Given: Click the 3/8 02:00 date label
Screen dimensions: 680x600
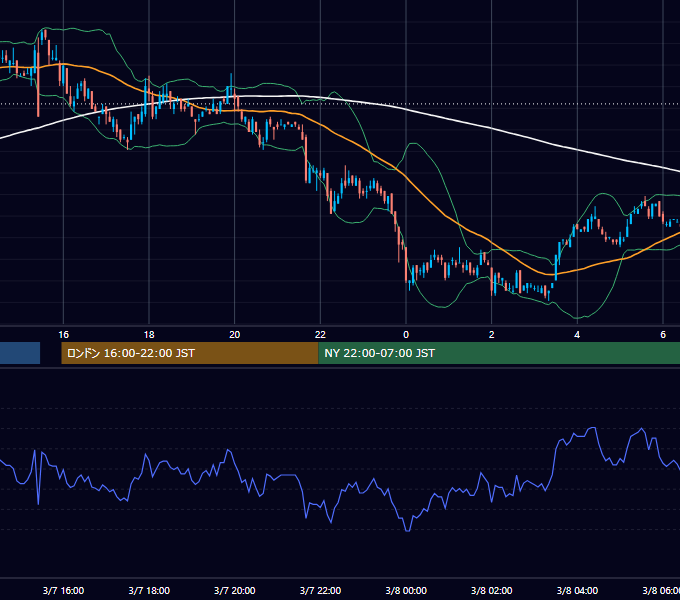Looking at the screenshot, I should (491, 590).
